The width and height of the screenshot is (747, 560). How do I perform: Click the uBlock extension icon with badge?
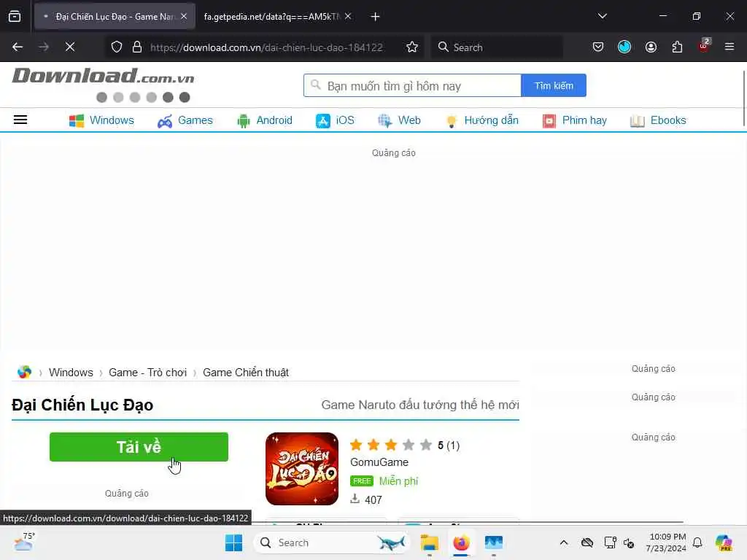click(x=704, y=46)
